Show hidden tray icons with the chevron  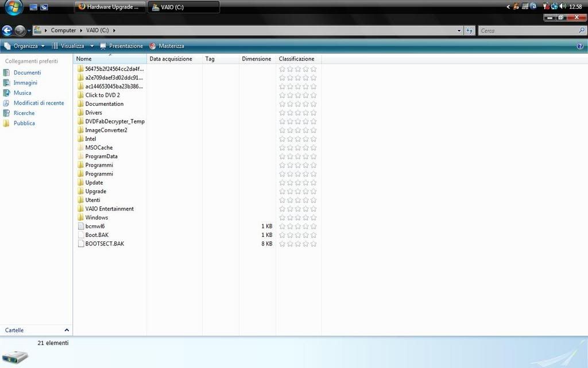tap(508, 6)
